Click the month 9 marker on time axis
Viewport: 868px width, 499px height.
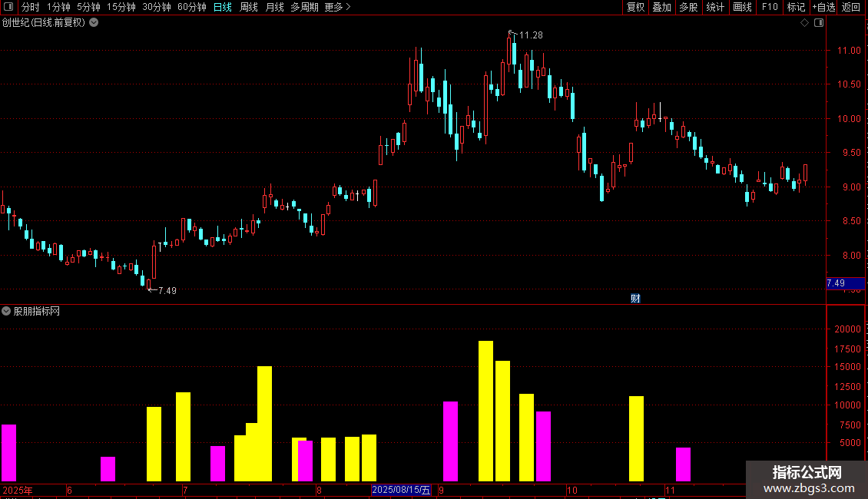pos(441,490)
